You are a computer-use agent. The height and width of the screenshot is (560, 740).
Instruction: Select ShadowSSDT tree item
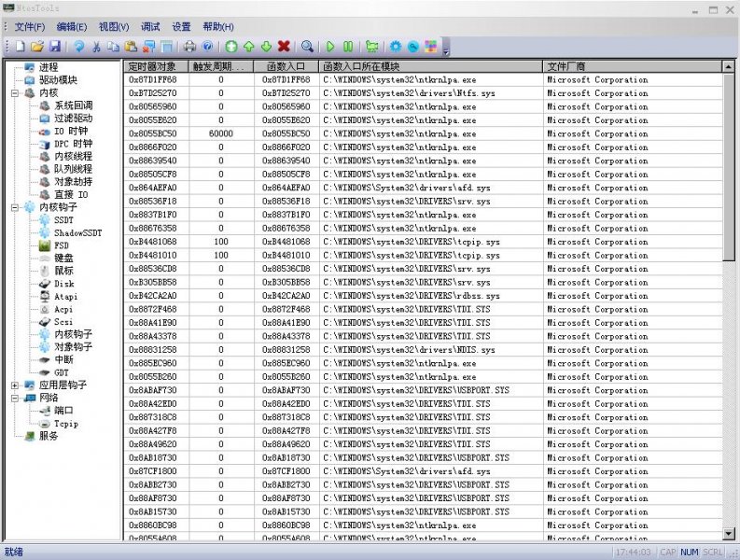[77, 232]
